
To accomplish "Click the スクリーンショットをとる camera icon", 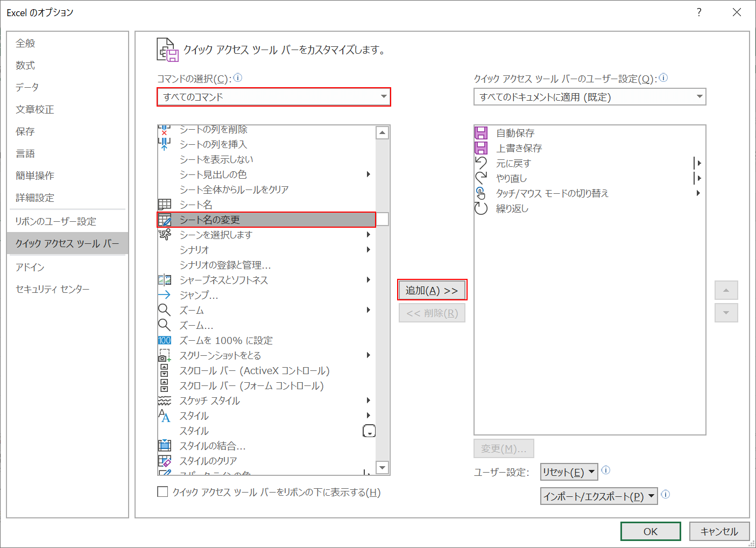I will (x=165, y=355).
